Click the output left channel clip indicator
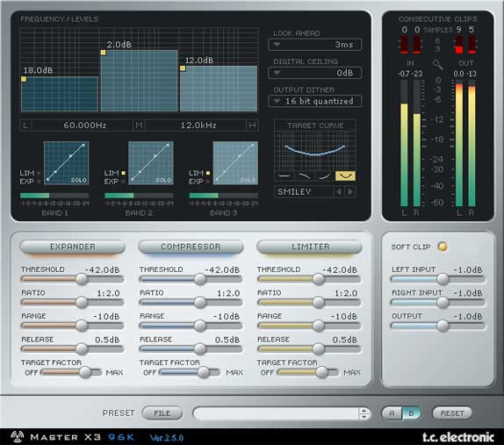This screenshot has width=504, height=445. point(459,45)
